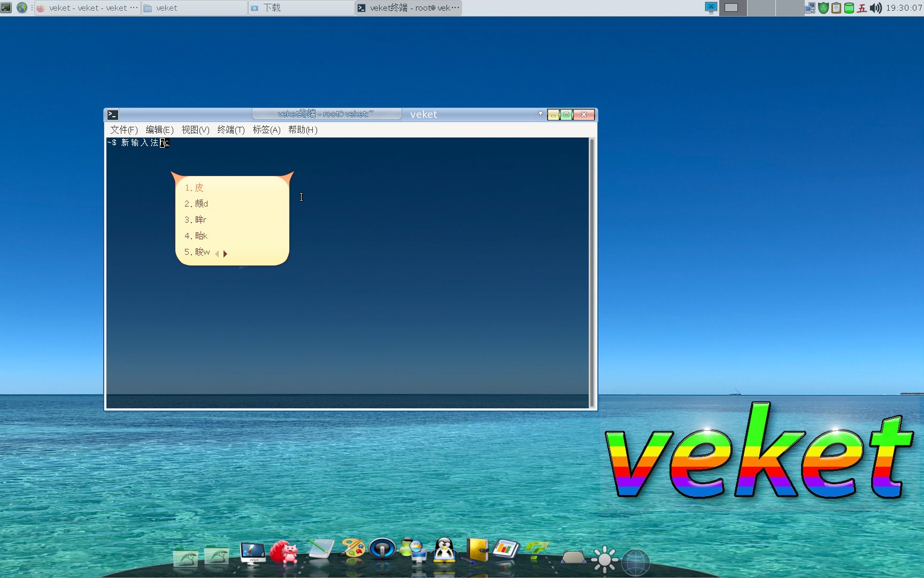Go to next candidate page arrow
This screenshot has width=924, height=578.
click(225, 254)
